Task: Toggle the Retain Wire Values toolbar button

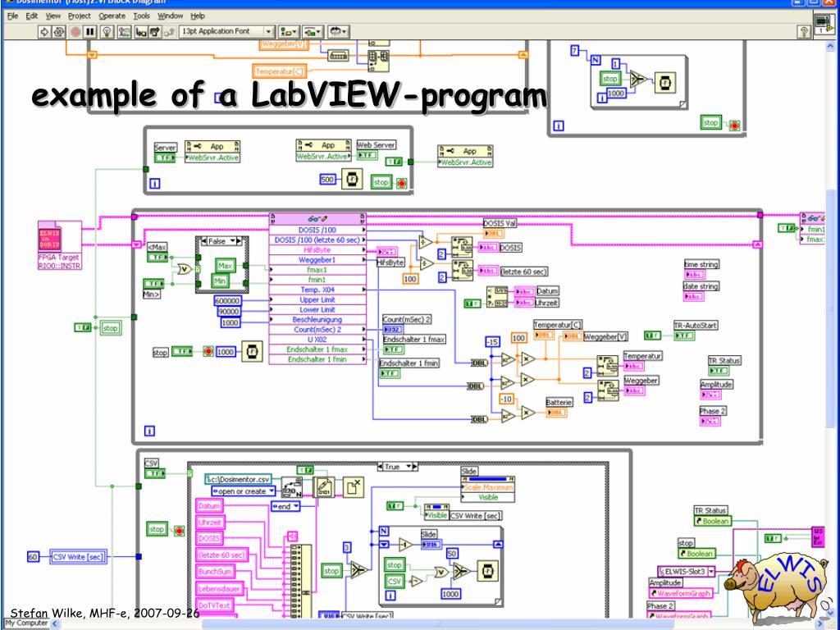Action: click(125, 32)
